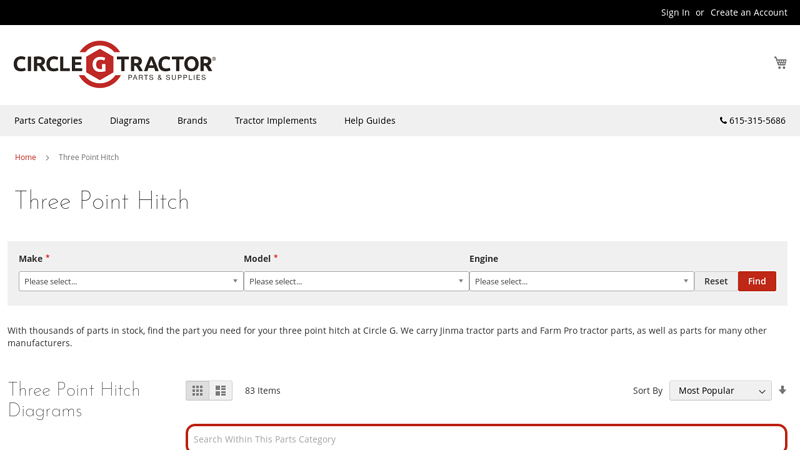Viewport: 800px width, 450px height.
Task: Toggle descending sort direction arrow
Action: (x=782, y=390)
